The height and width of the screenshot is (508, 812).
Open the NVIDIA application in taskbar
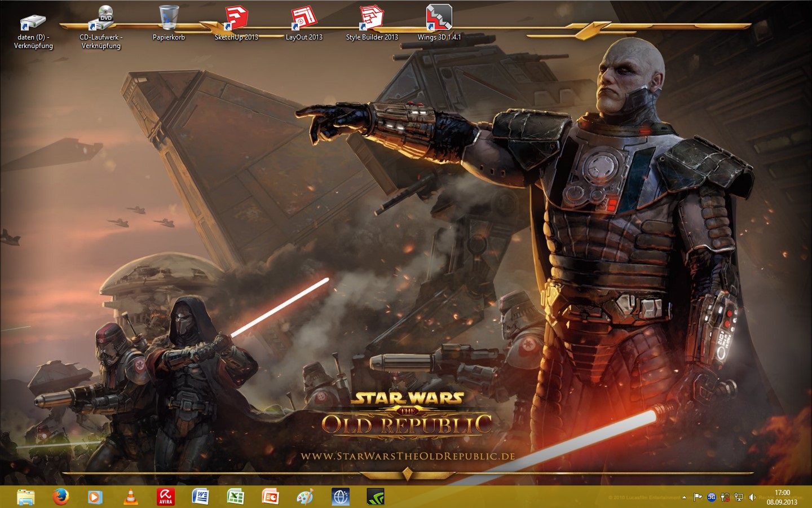click(x=375, y=497)
